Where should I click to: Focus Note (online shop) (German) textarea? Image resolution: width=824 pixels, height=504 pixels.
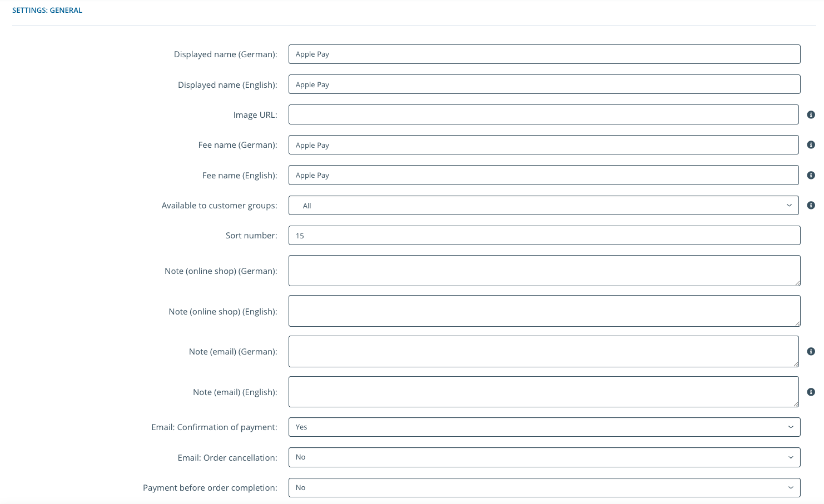pyautogui.click(x=544, y=271)
